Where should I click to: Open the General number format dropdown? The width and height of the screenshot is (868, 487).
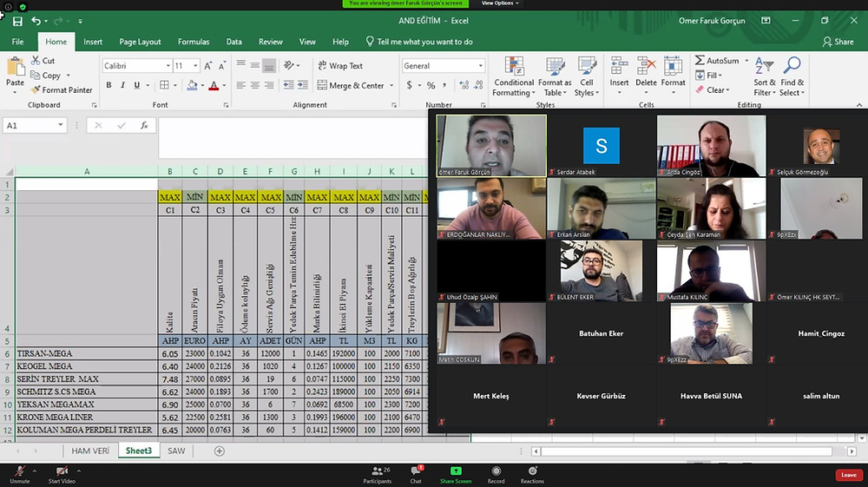pyautogui.click(x=480, y=66)
